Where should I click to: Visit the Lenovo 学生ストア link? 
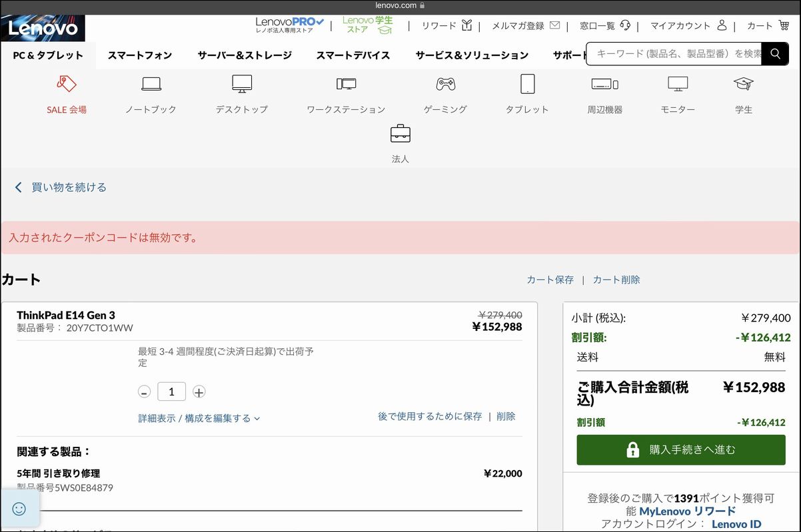368,25
